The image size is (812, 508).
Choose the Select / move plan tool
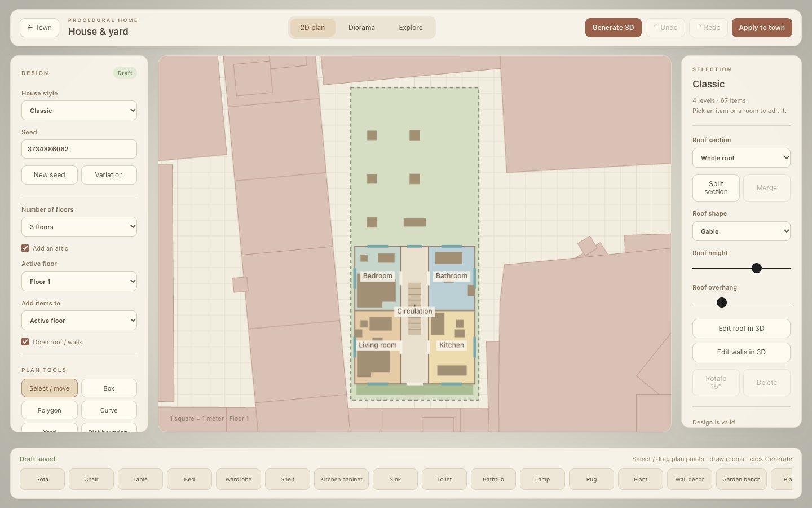click(x=50, y=388)
